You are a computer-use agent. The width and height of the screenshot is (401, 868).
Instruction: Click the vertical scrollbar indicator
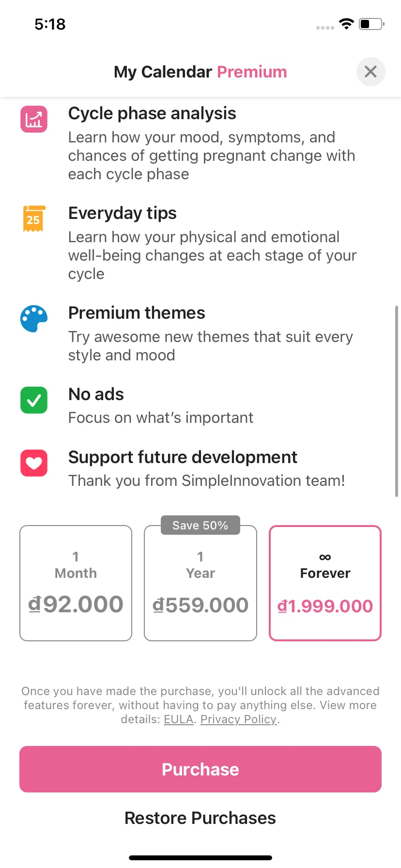(x=397, y=401)
